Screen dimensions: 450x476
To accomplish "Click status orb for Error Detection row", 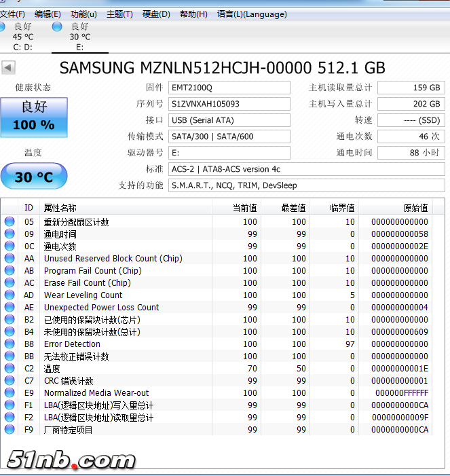I will tap(10, 344).
